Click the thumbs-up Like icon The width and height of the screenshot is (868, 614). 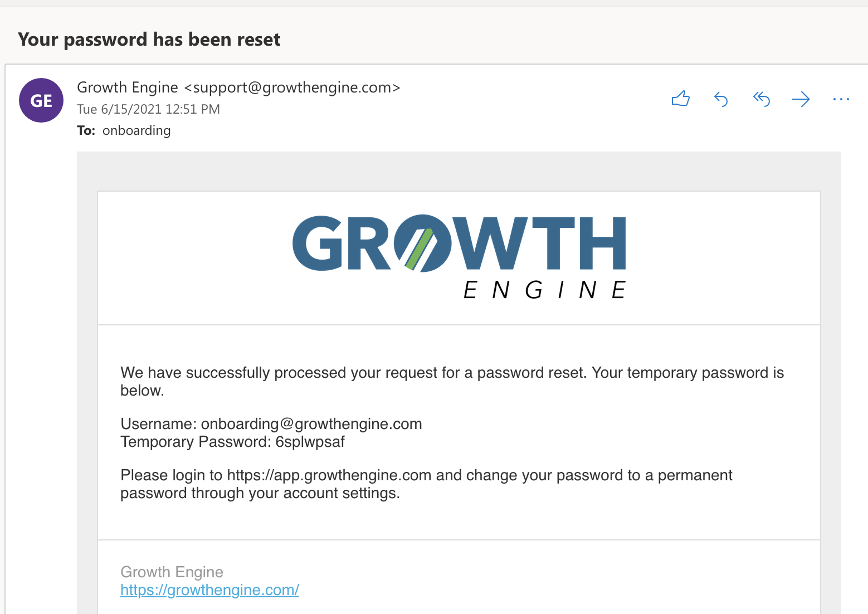[x=680, y=99]
